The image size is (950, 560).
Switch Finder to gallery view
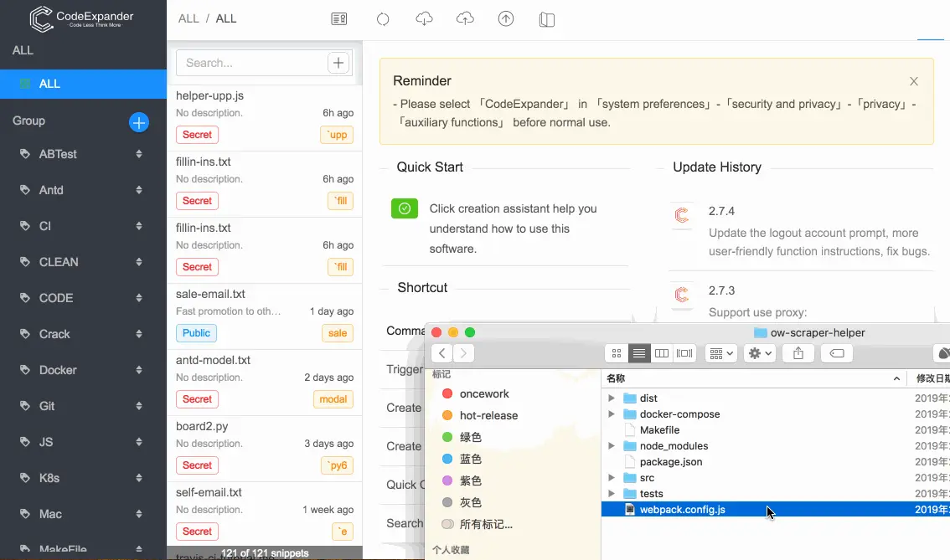point(684,353)
